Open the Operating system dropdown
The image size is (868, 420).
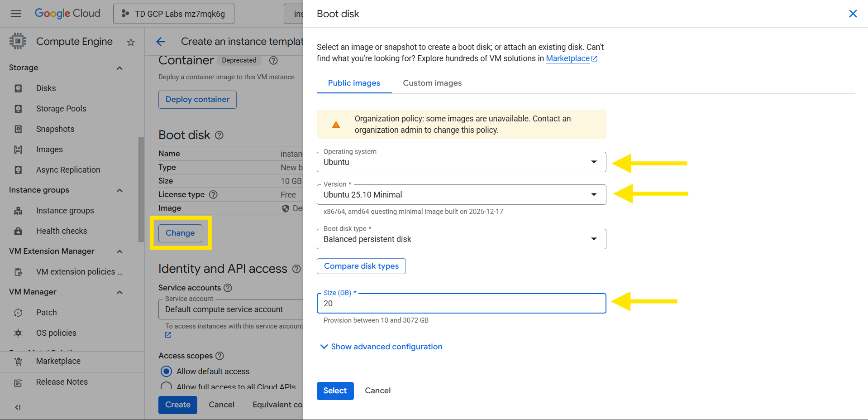click(x=461, y=162)
